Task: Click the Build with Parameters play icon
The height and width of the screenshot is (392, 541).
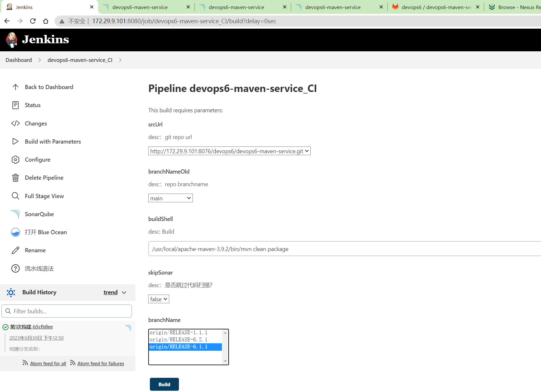Action: tap(15, 141)
